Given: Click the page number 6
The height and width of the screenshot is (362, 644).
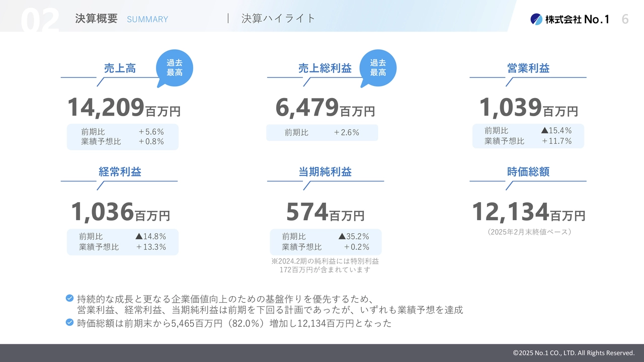Looking at the screenshot, I should tap(625, 19).
